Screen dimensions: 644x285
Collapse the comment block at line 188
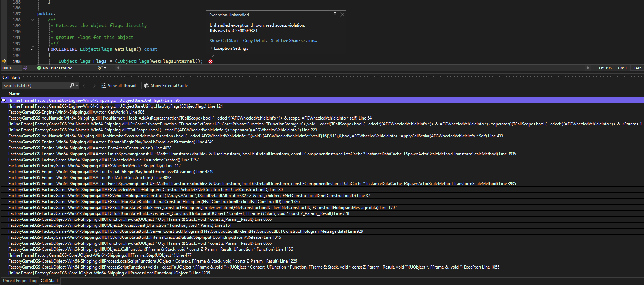point(32,20)
